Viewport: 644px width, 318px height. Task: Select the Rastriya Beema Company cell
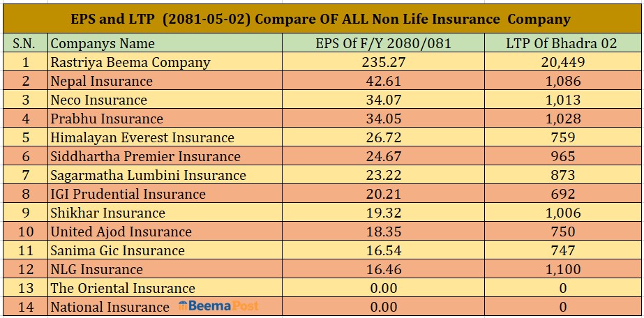point(130,62)
